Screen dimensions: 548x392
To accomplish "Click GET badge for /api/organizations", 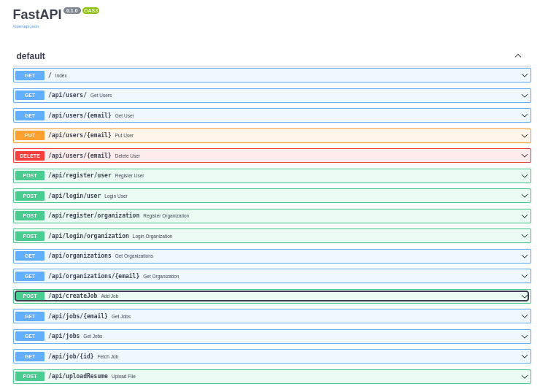I will click(30, 256).
